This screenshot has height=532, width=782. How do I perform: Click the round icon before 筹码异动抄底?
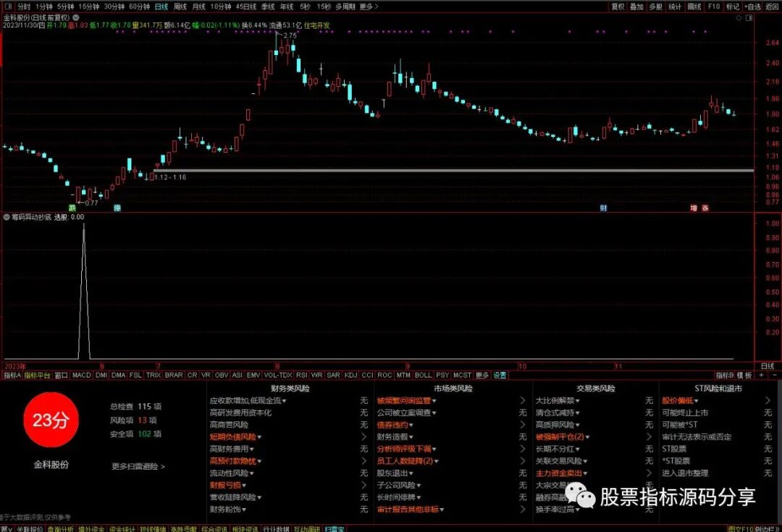[x=7, y=217]
